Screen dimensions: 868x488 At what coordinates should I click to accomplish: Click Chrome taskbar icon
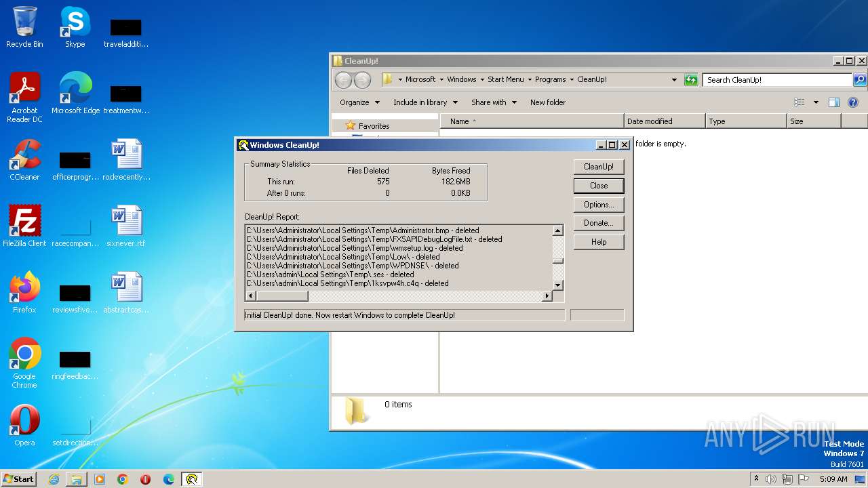pos(123,479)
